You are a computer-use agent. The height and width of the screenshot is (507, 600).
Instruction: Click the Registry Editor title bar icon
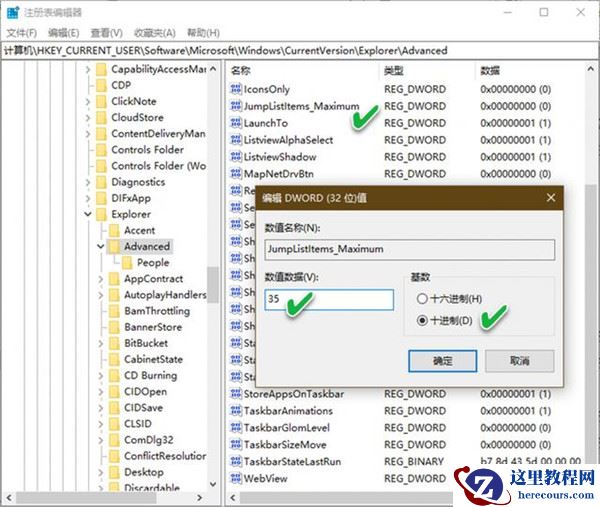coord(13,13)
